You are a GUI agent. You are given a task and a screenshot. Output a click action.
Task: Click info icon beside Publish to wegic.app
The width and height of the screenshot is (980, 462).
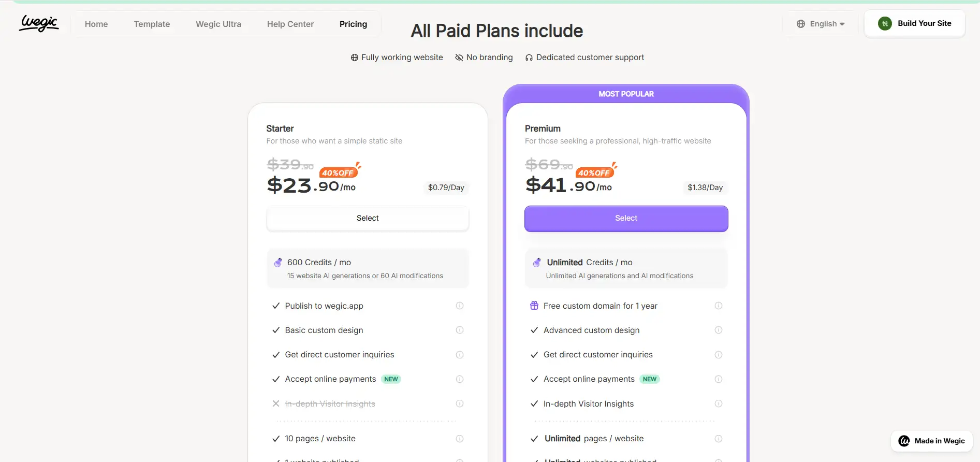click(460, 306)
